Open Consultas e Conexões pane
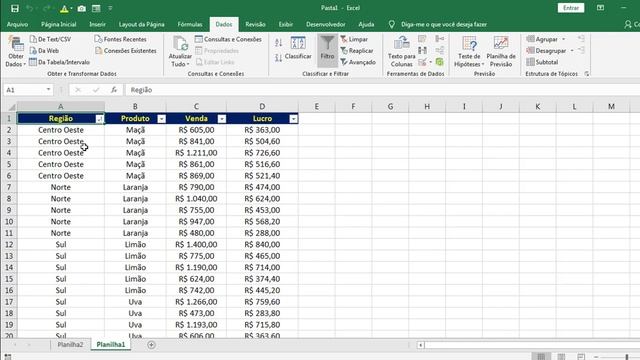This screenshot has height=360, width=640. 228,39
